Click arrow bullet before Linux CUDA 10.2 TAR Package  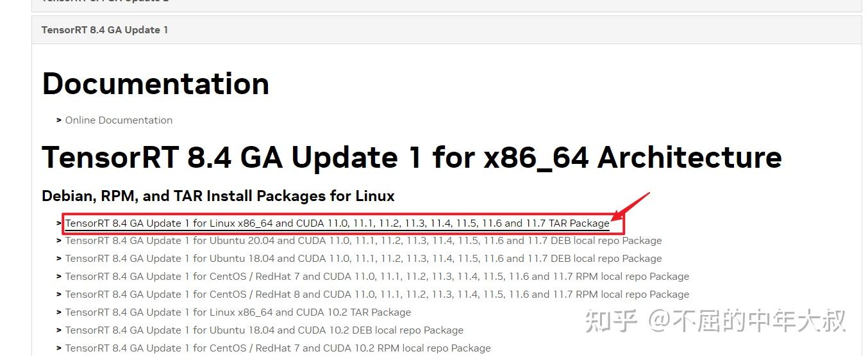(x=59, y=312)
